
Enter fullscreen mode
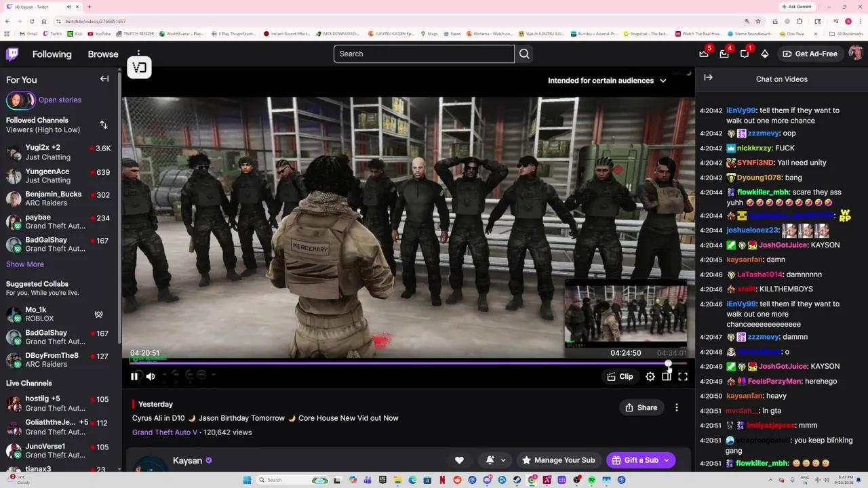click(683, 377)
